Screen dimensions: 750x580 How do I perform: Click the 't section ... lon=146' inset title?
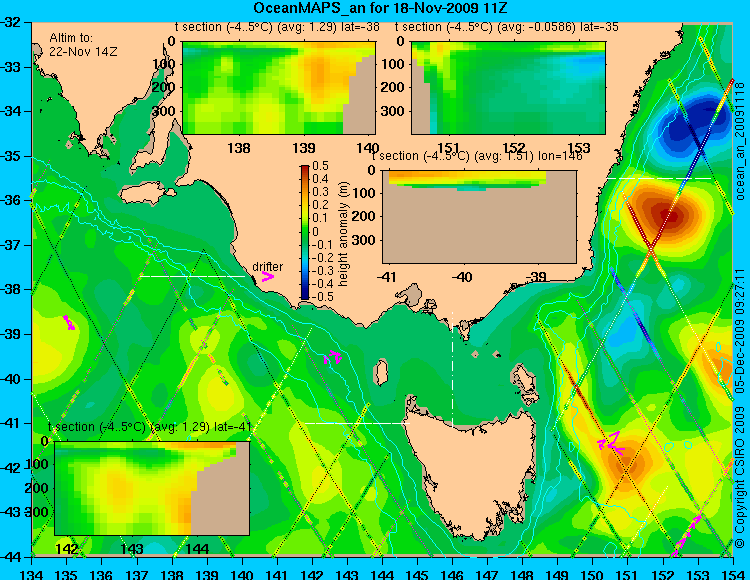pos(477,156)
